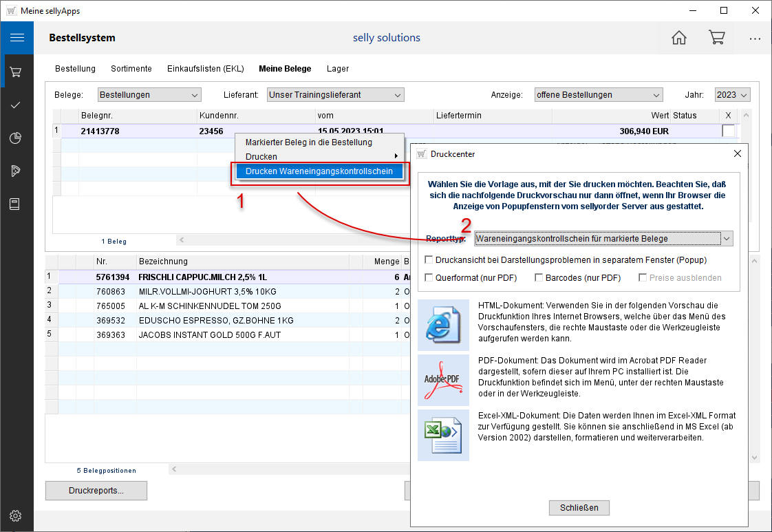The width and height of the screenshot is (772, 532).
Task: Click the checkmark icon in the sidebar
Action: [16, 105]
